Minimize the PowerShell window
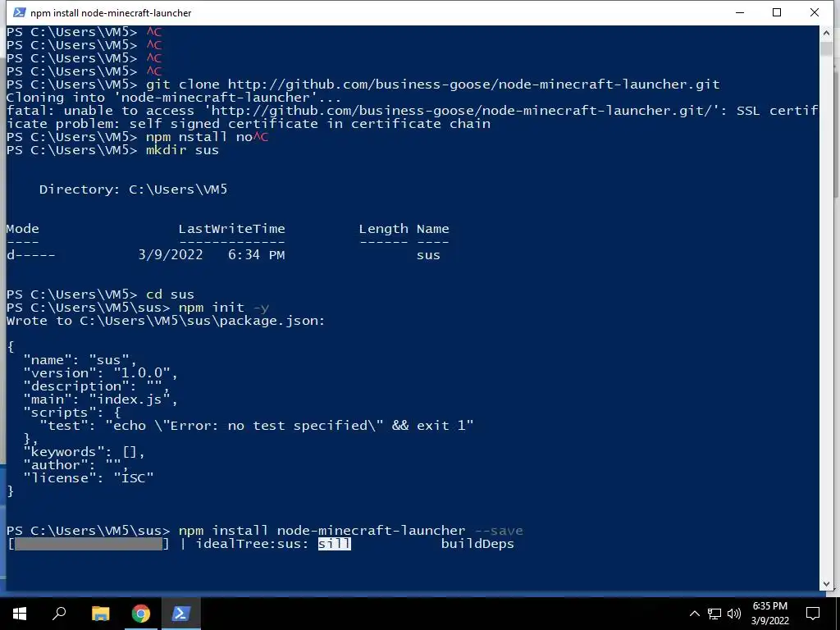Viewport: 840px width, 630px height. tap(740, 12)
